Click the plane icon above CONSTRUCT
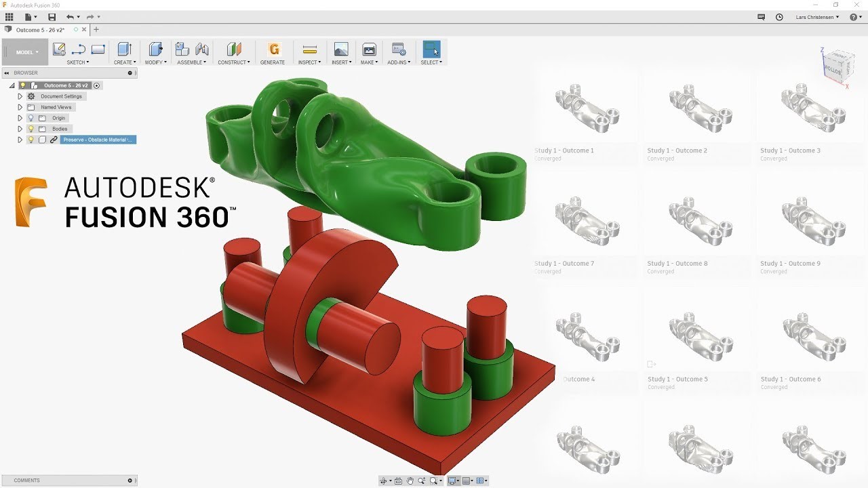Viewport: 868px width, 488px height. click(234, 49)
